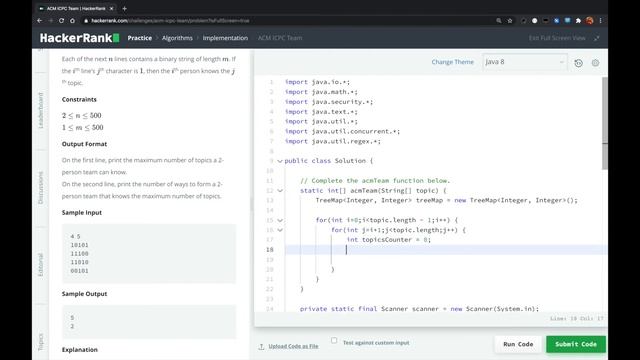Go to Practice in the breadcrumb

[x=140, y=38]
